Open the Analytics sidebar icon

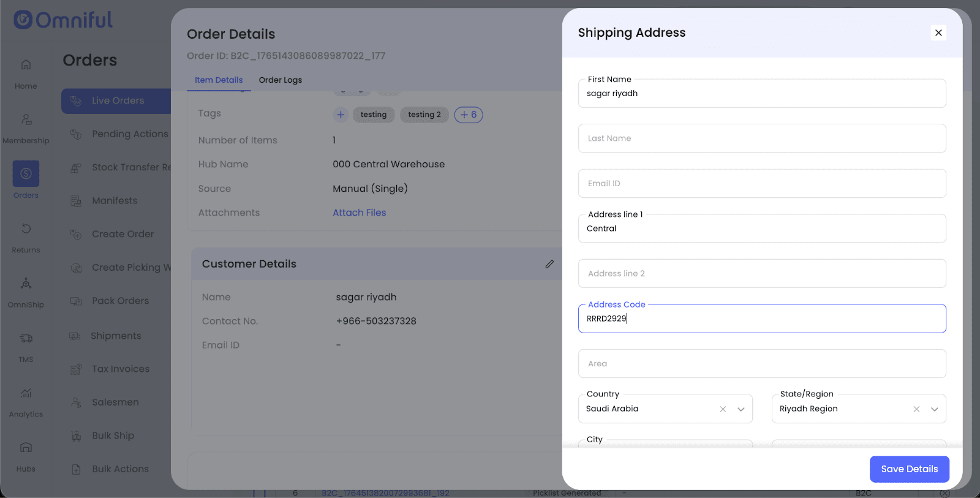click(x=26, y=393)
